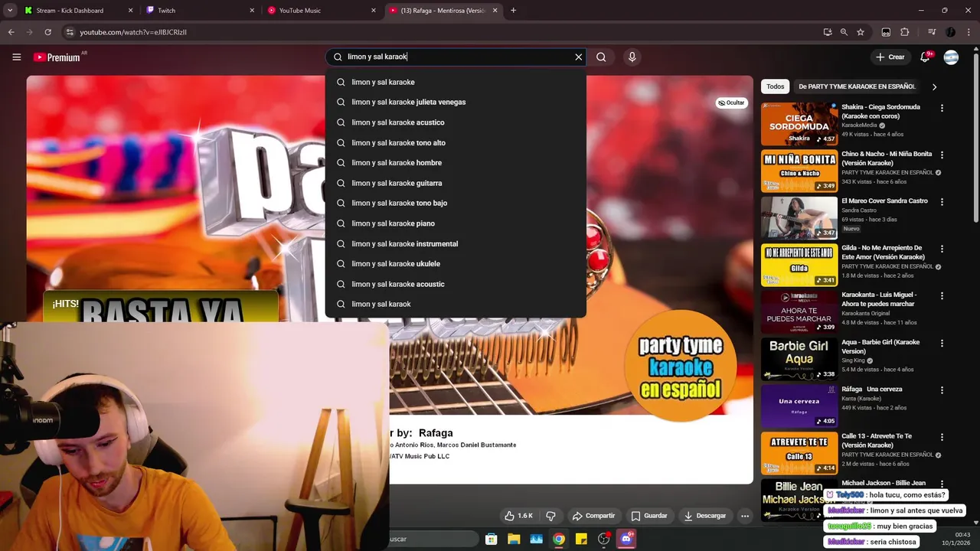Click the Guardar save button
The width and height of the screenshot is (980, 551).
tap(649, 516)
